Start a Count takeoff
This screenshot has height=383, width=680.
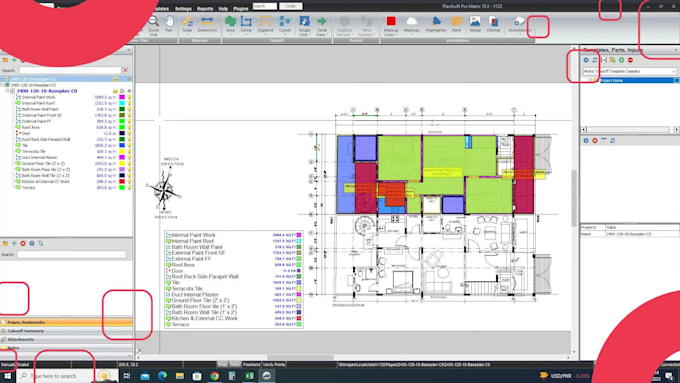tap(284, 24)
